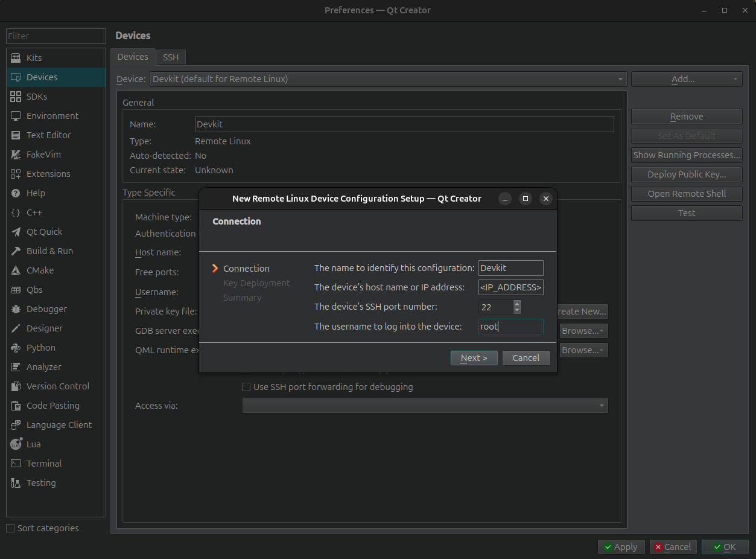Viewport: 756px width, 559px height.
Task: Close the device configuration wizard window
Action: click(x=545, y=199)
